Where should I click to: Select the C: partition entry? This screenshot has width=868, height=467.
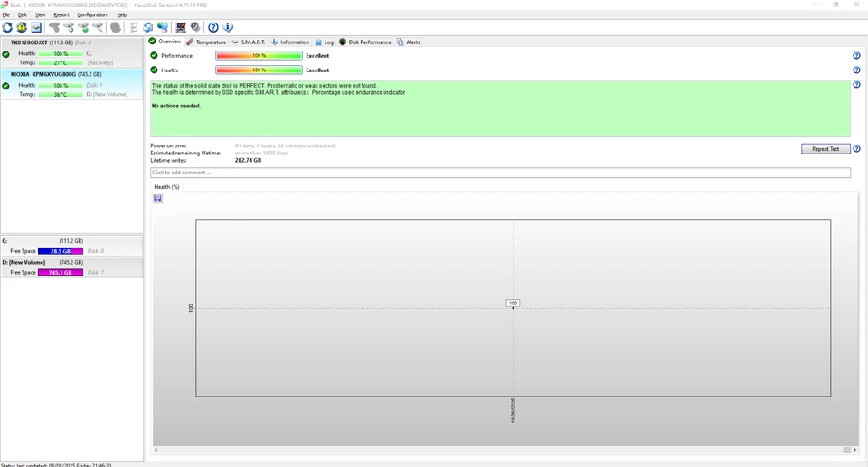coord(71,247)
